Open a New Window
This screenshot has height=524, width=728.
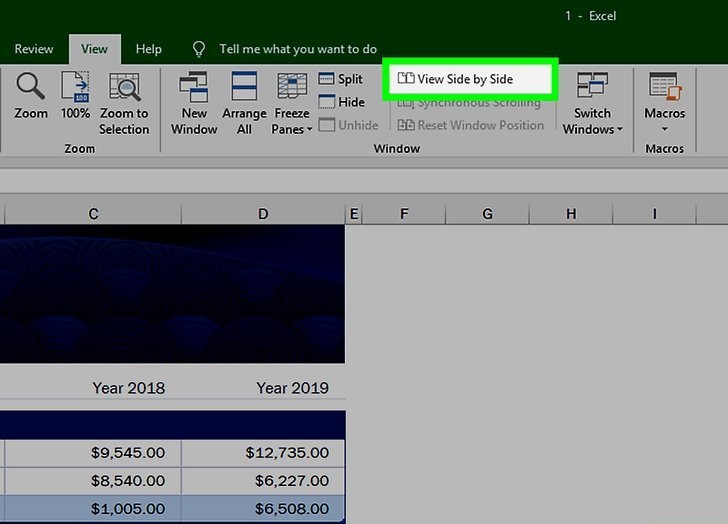click(x=194, y=87)
